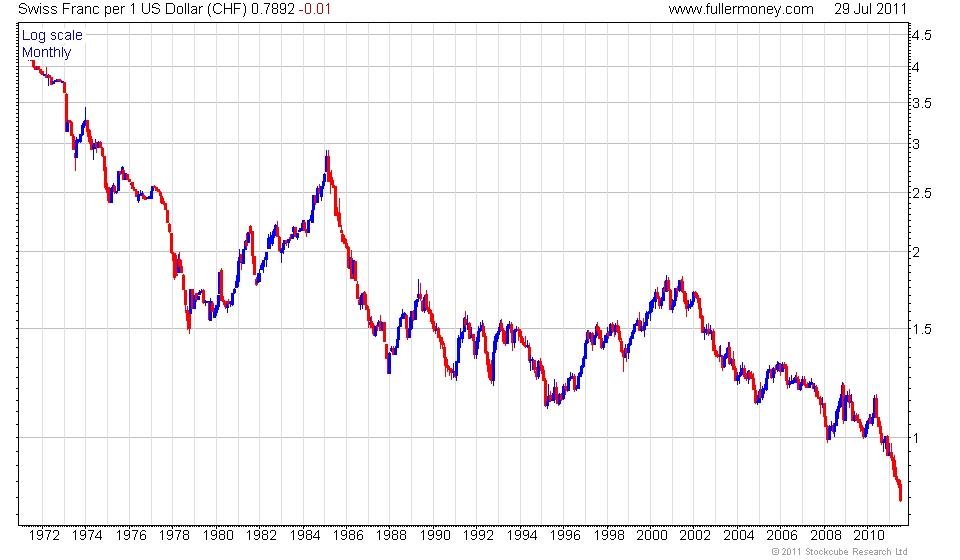Screen dimensions: 960x560
Task: Click the red change value -0.01
Action: click(315, 9)
